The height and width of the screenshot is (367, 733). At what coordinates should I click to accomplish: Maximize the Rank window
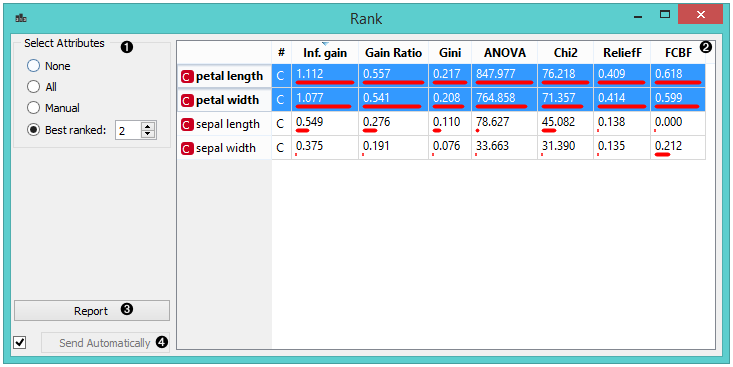pyautogui.click(x=665, y=15)
